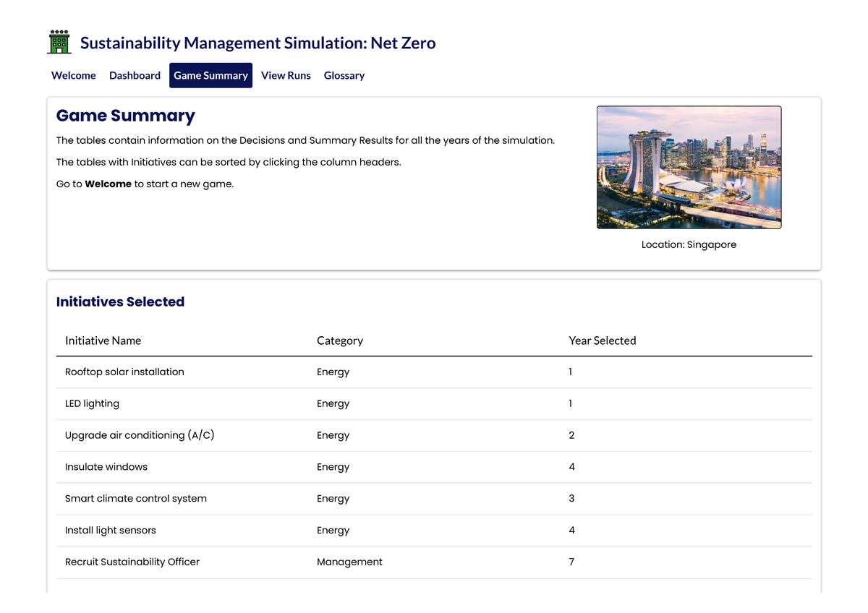Open the Welcome navigation tab
Viewport: 868px width, 613px height.
coord(73,75)
